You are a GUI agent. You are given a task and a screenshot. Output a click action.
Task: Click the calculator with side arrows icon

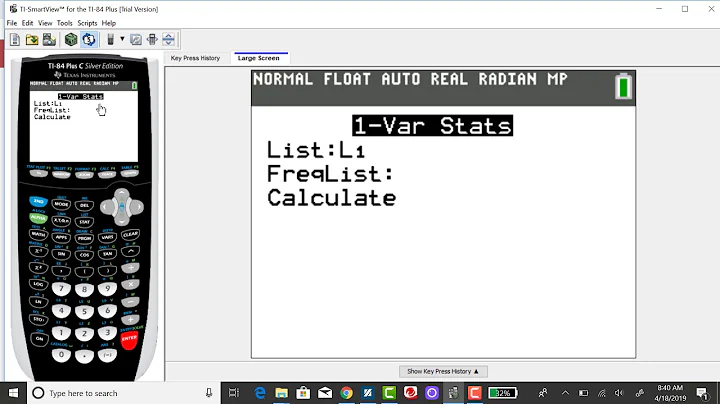(152, 40)
